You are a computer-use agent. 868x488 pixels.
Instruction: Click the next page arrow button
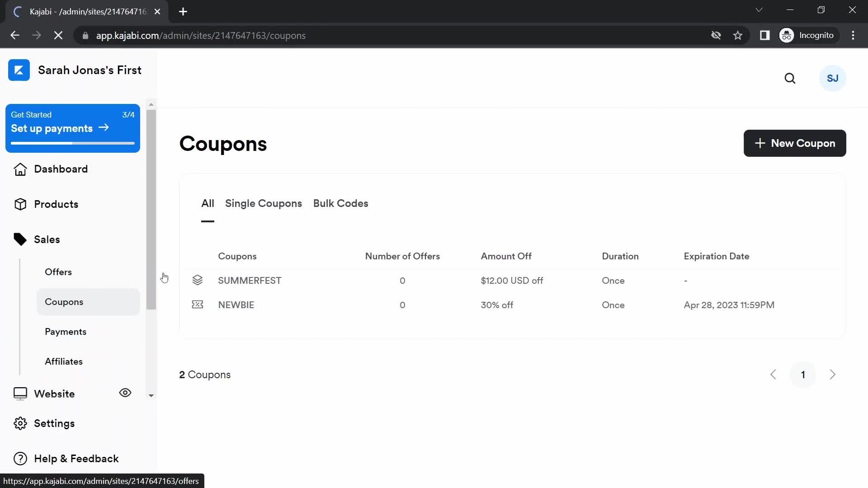click(x=833, y=375)
